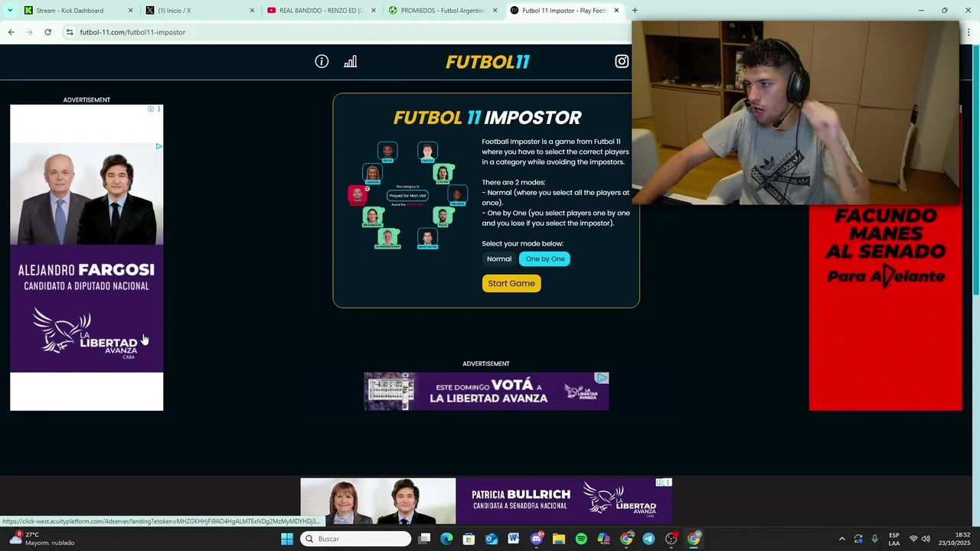The height and width of the screenshot is (551, 980).
Task: Open Wi-Fi network settings in tray
Action: [913, 539]
